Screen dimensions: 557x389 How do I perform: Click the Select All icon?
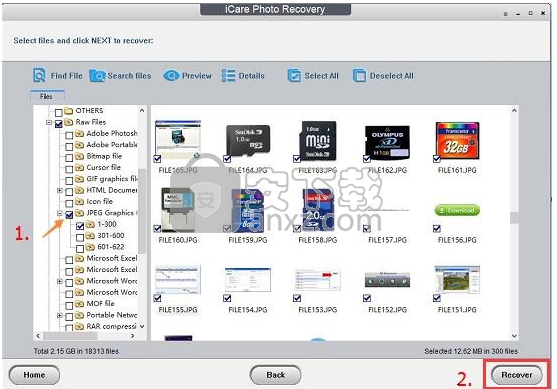click(294, 76)
